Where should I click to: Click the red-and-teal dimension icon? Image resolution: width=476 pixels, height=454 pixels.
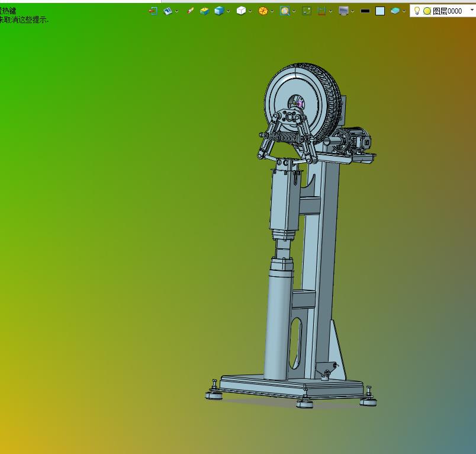[x=321, y=11]
